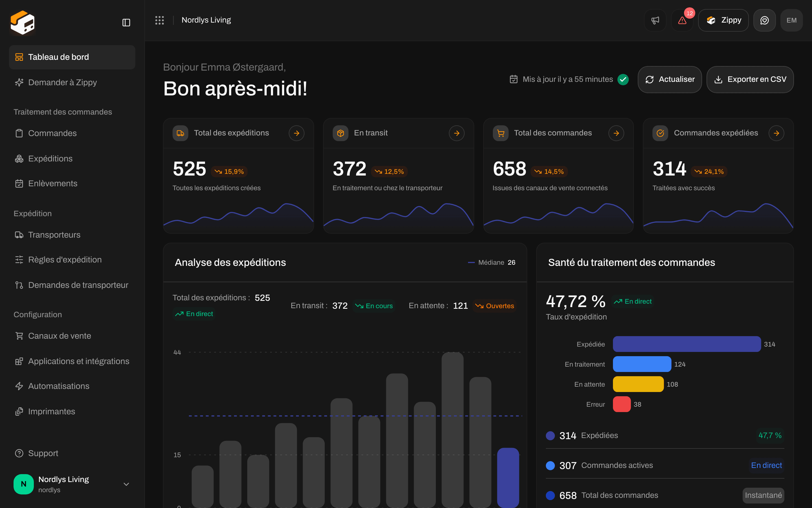The width and height of the screenshot is (812, 508).
Task: Open Commandes expédiées arrow link
Action: [776, 133]
